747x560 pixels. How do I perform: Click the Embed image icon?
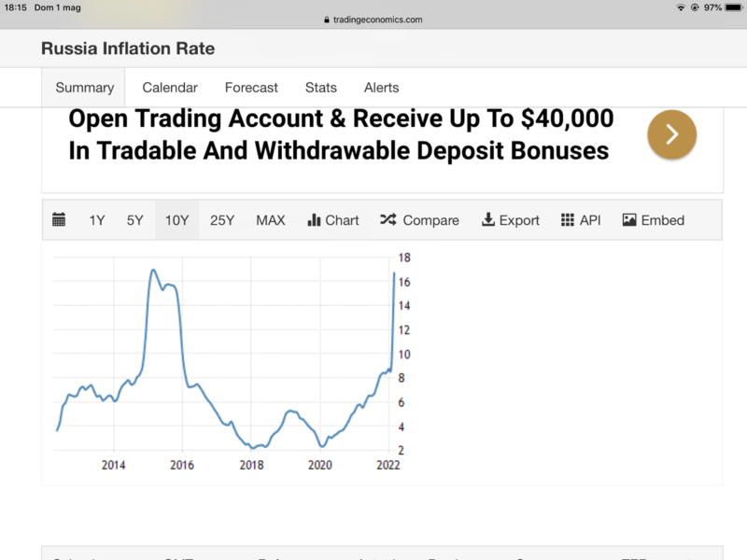point(629,220)
